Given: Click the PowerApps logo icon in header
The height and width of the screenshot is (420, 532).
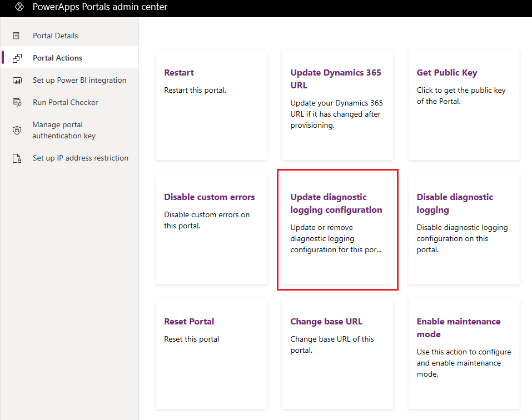Looking at the screenshot, I should tap(19, 7).
